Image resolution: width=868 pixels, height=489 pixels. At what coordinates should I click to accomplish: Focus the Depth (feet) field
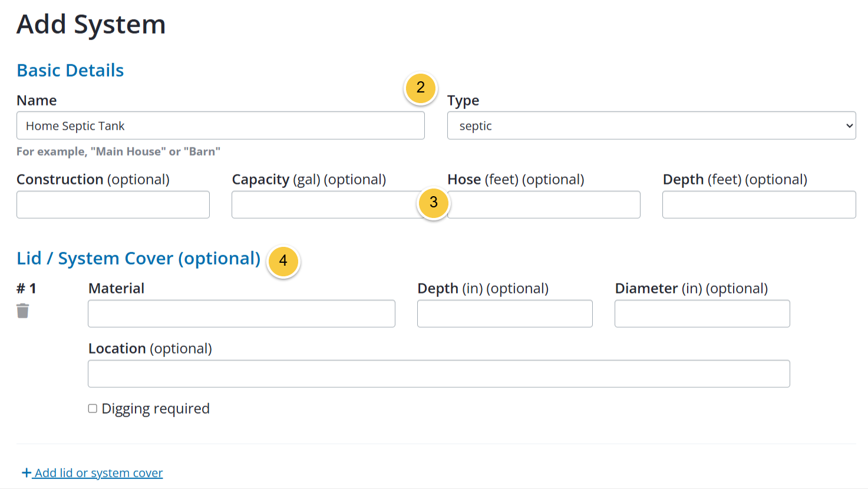759,204
